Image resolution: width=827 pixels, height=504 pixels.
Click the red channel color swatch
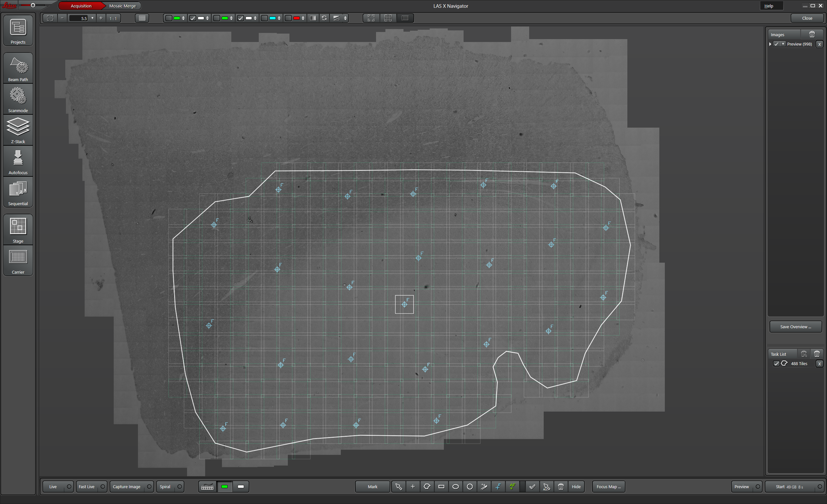tap(296, 18)
